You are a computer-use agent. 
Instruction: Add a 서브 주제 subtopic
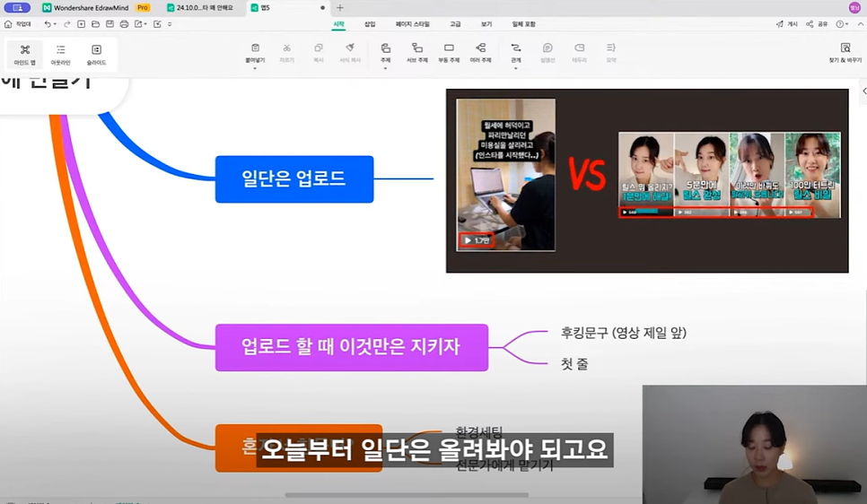[417, 52]
